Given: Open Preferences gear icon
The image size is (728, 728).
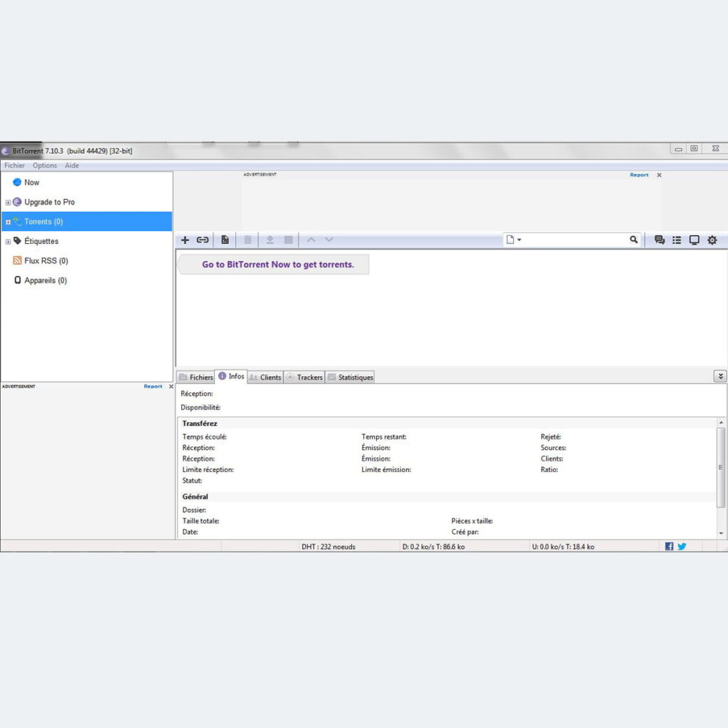Looking at the screenshot, I should tap(712, 240).
